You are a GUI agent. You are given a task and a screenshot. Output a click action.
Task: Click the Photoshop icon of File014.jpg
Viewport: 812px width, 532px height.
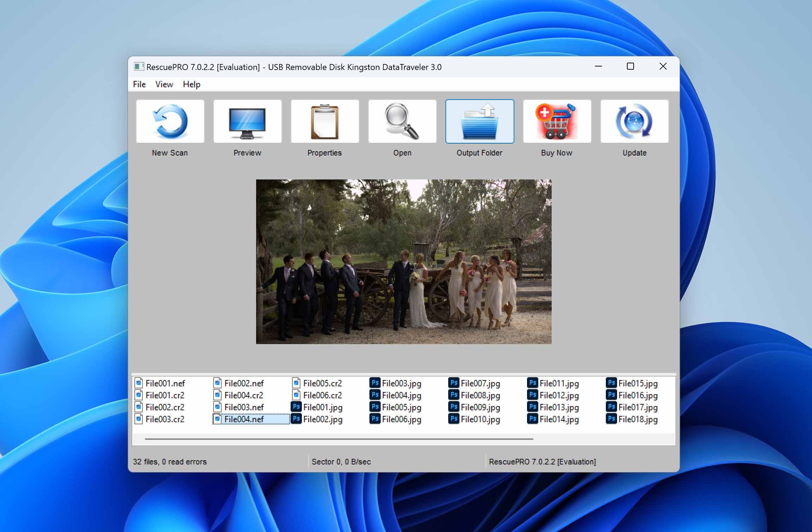pyautogui.click(x=533, y=419)
